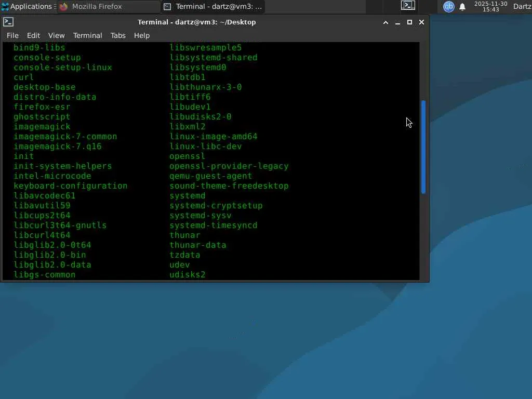
Task: Click the 'libthunarx-3-0' package
Action: coord(206,87)
